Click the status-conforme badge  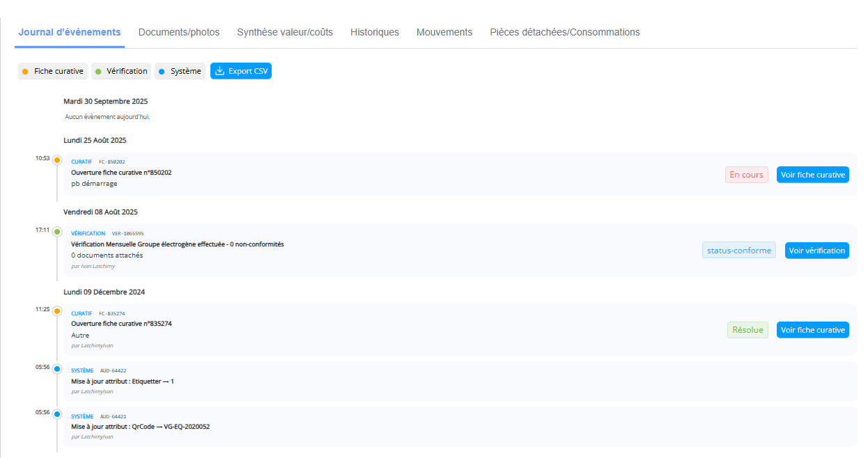[x=738, y=251]
